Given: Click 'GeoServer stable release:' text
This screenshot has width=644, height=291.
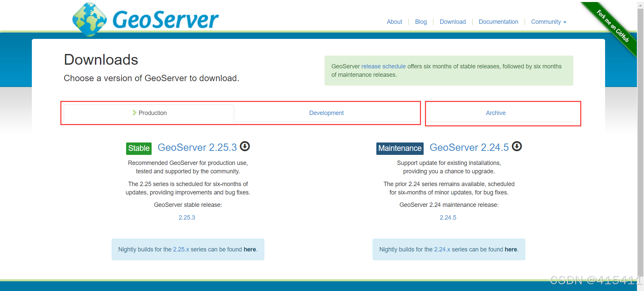Looking at the screenshot, I should tap(188, 205).
